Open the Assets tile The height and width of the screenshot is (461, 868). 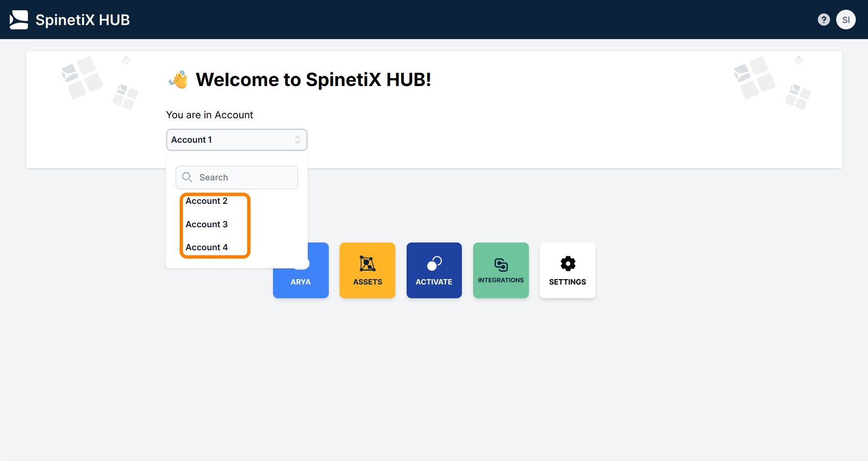click(x=367, y=270)
